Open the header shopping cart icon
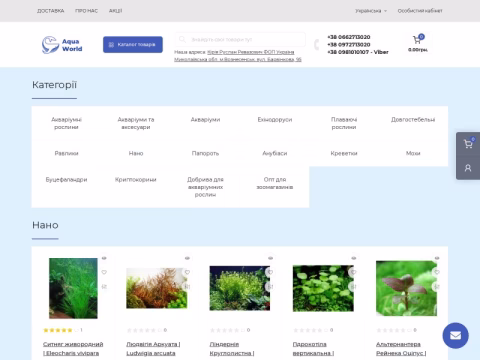Viewport: 480px width, 360px height. 417,40
